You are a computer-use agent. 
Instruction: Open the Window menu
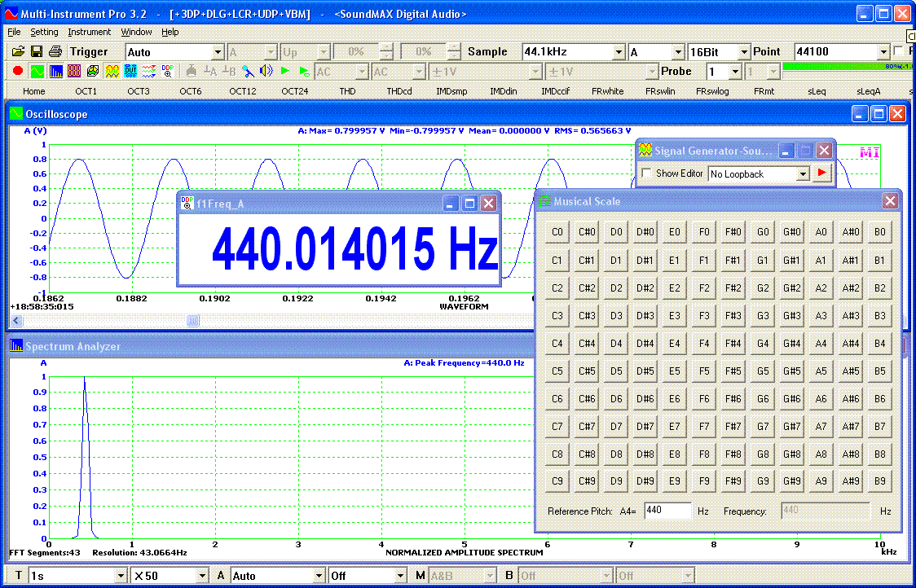point(136,32)
